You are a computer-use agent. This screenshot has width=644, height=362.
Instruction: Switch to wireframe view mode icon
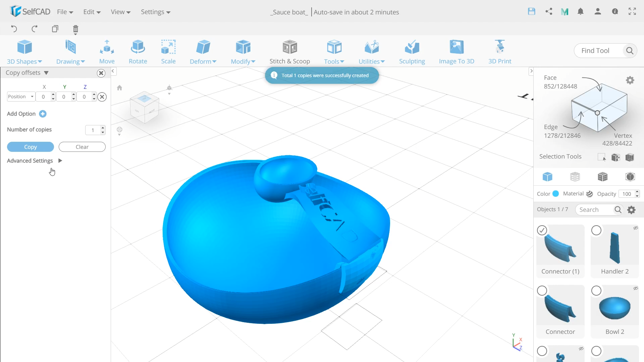point(575,177)
